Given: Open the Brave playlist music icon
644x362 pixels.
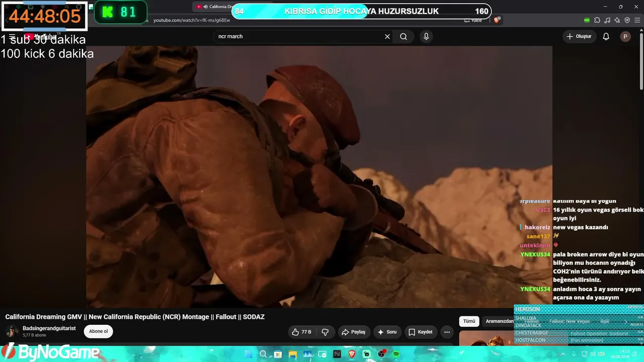Looking at the screenshot, I should pyautogui.click(x=607, y=20).
